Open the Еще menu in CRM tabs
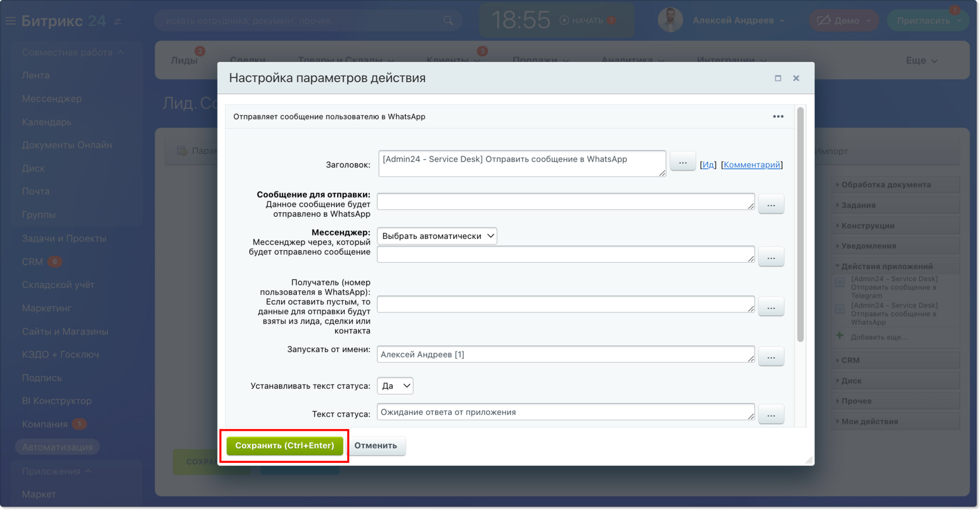Screen dimensions: 980x510 pos(922,61)
